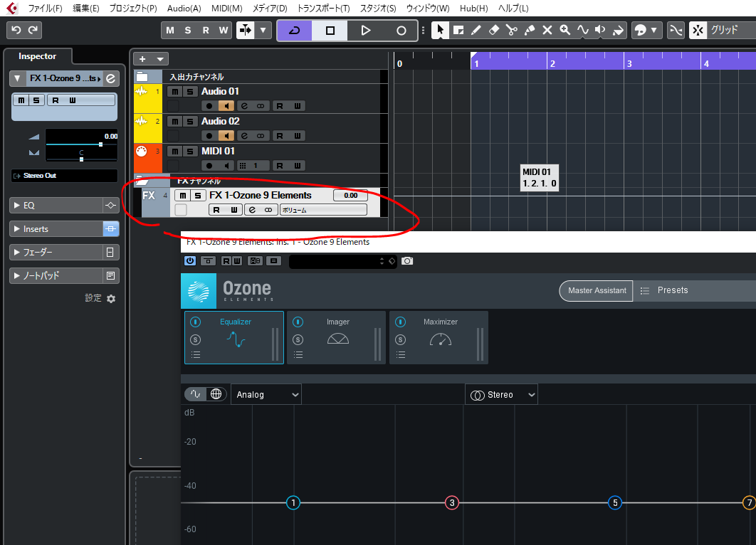Toggle global Solo S in toolbar
Viewport: 756px width, 545px height.
pos(187,31)
